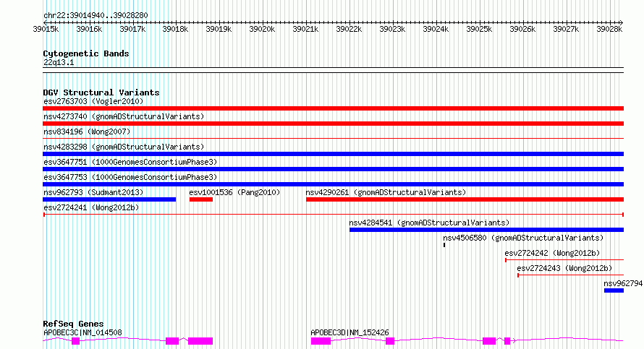This screenshot has width=644, height=349.
Task: Click the 22q13.1 band label
Action: coord(59,62)
